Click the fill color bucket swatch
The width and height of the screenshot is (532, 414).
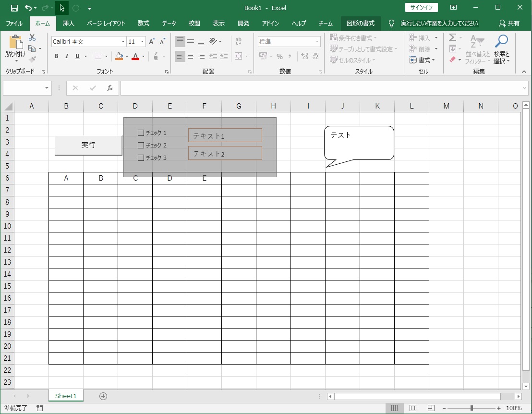pyautogui.click(x=119, y=56)
